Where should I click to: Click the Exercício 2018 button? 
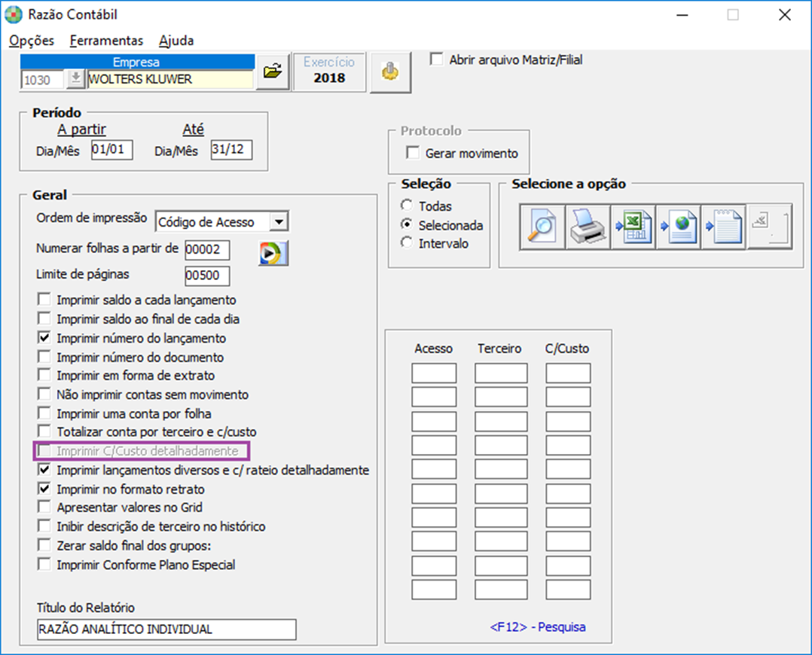point(329,72)
